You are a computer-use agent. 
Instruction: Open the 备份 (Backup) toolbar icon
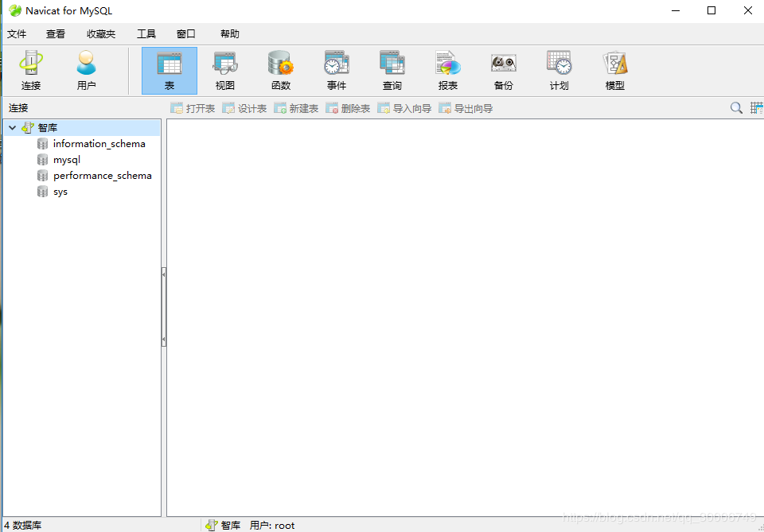(503, 70)
